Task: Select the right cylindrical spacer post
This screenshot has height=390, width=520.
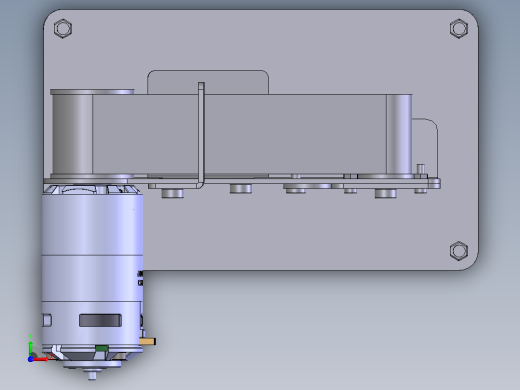Action: [399, 134]
